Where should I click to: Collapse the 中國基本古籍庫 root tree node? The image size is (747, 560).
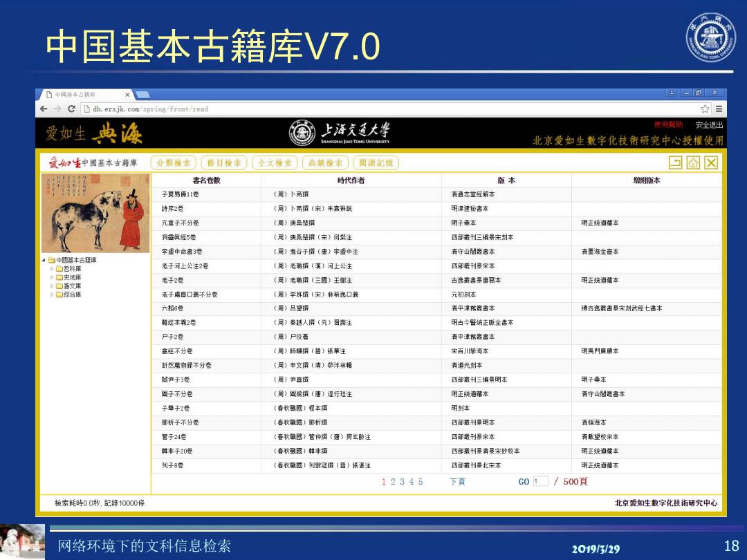[x=44, y=261]
